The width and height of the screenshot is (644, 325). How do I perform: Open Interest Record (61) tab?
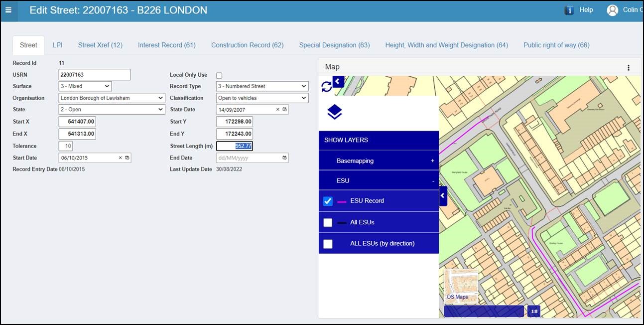pos(167,45)
